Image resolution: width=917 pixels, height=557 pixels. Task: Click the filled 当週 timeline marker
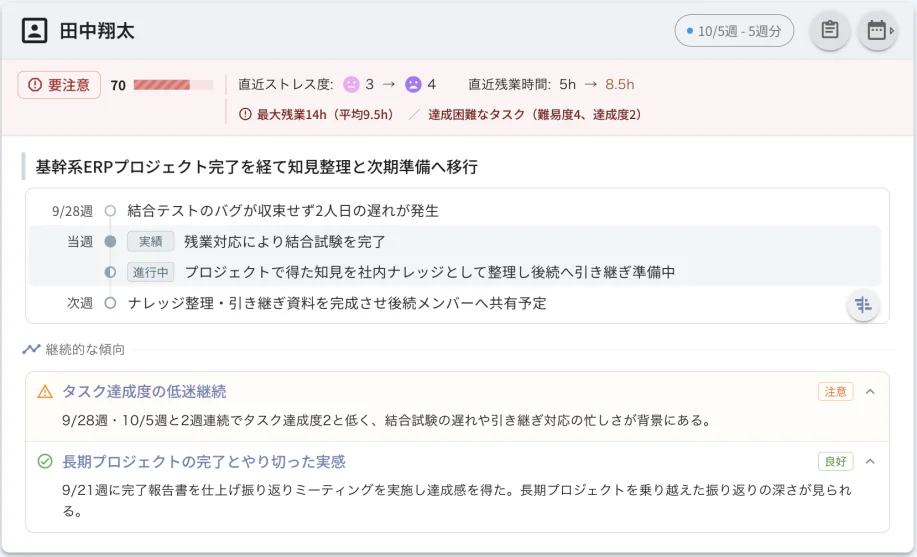[110, 241]
